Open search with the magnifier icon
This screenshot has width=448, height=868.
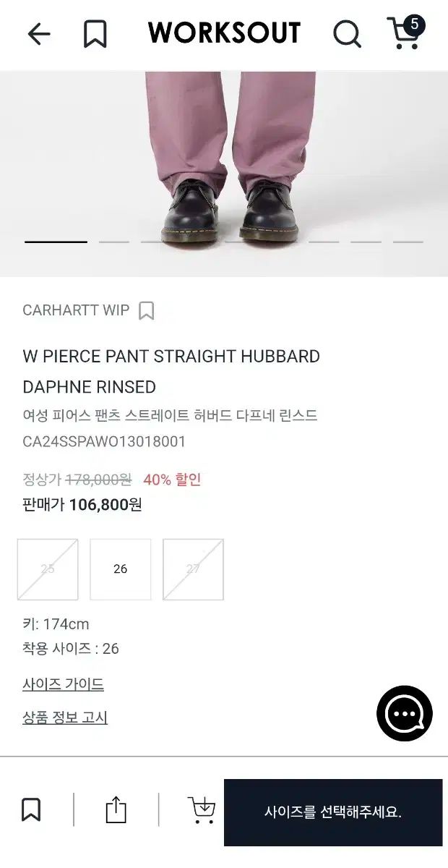tap(347, 34)
